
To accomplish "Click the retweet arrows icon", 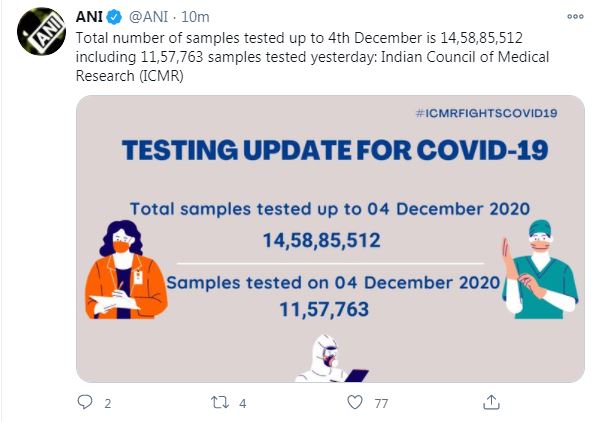I will [x=220, y=402].
